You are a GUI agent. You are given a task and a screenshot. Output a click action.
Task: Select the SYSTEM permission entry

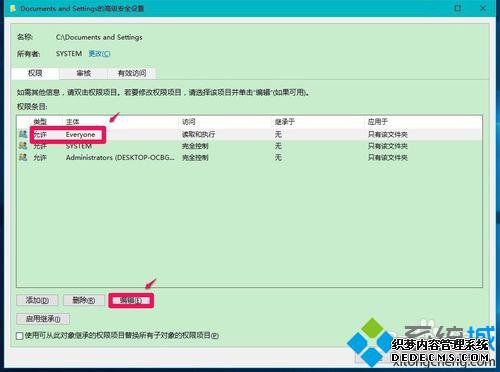(x=249, y=146)
